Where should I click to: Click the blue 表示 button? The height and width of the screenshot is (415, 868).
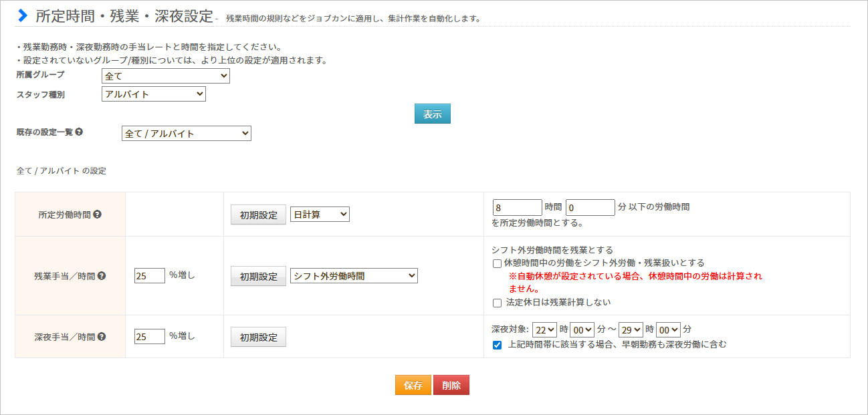pyautogui.click(x=432, y=114)
